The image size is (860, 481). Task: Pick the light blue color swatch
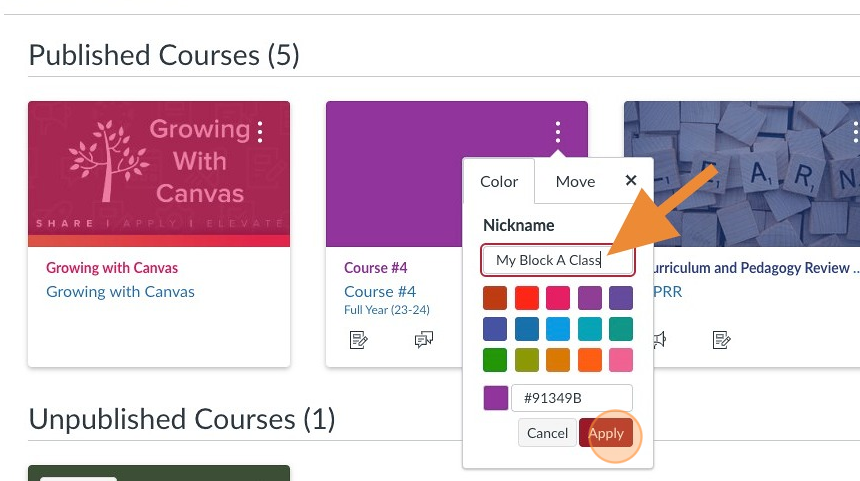[x=558, y=329]
